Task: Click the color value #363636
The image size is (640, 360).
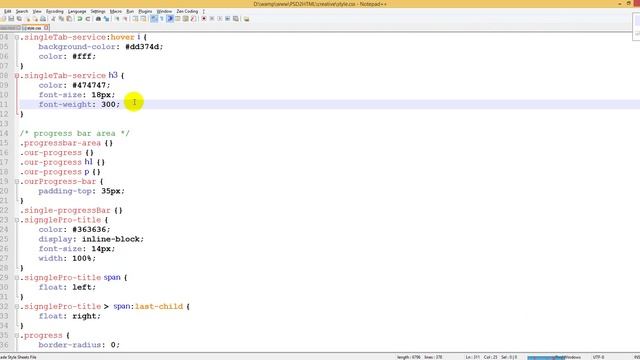Action: (89, 229)
